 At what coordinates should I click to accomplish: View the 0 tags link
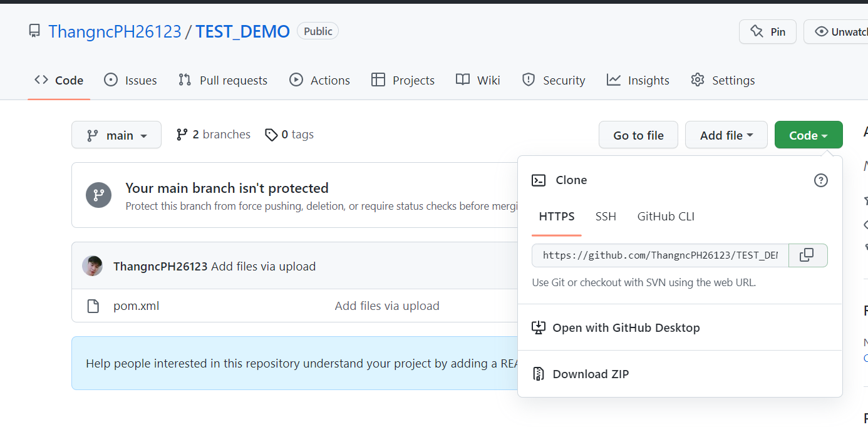[x=289, y=135]
